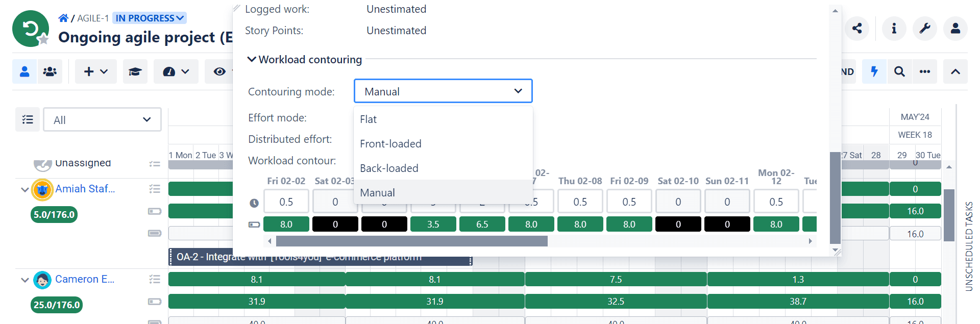Viewport: 980px width, 324px height.
Task: Click the clock icon in the workload contour
Action: coord(254,203)
